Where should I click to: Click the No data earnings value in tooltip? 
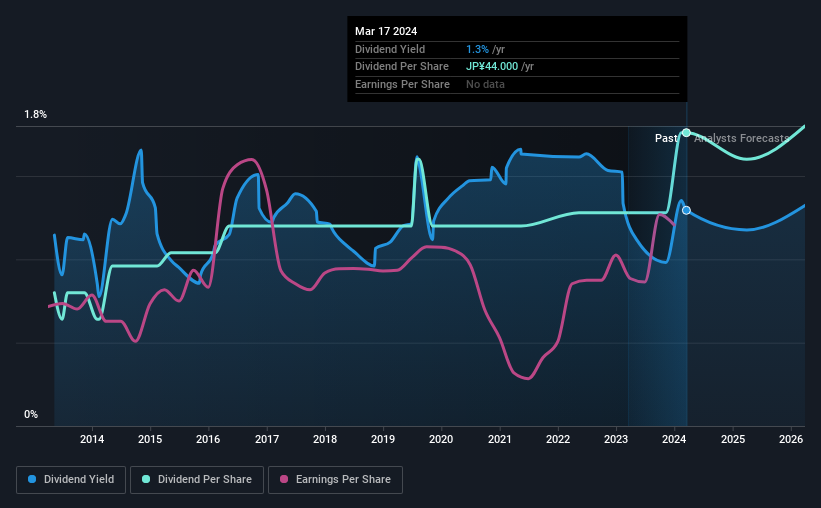pos(485,84)
